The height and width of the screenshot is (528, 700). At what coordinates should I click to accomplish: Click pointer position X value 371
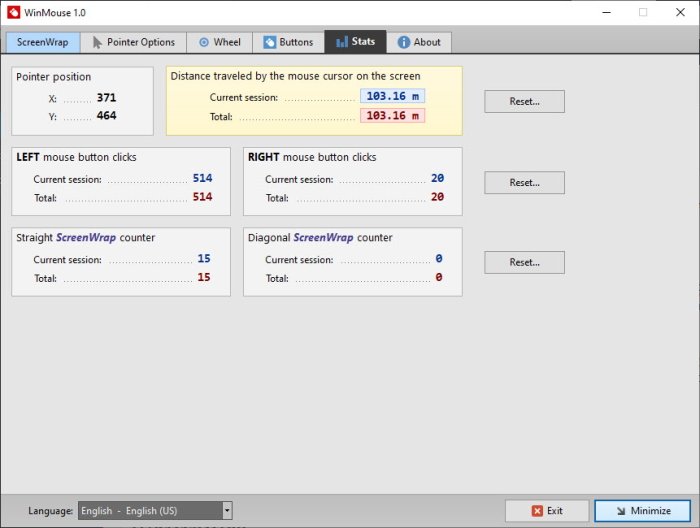[x=106, y=98]
